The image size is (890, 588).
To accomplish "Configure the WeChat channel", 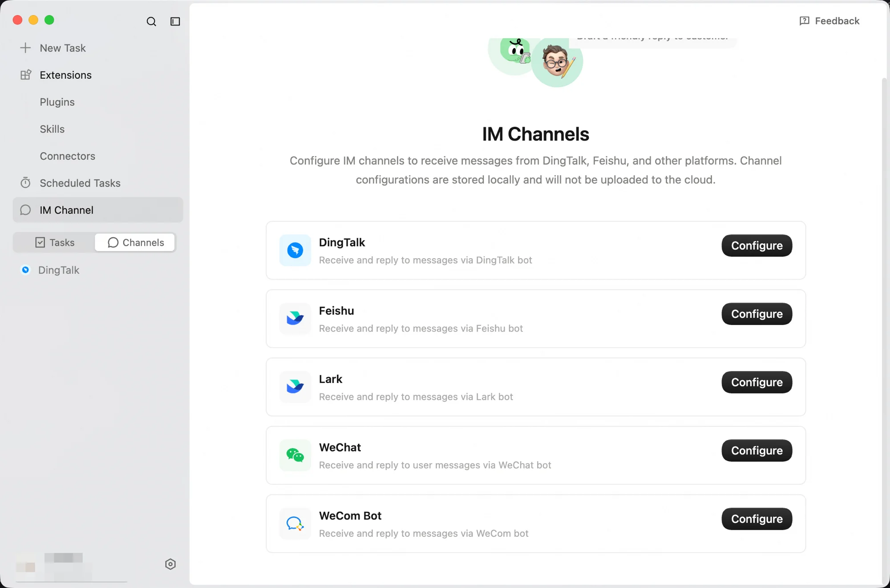I will 756,450.
